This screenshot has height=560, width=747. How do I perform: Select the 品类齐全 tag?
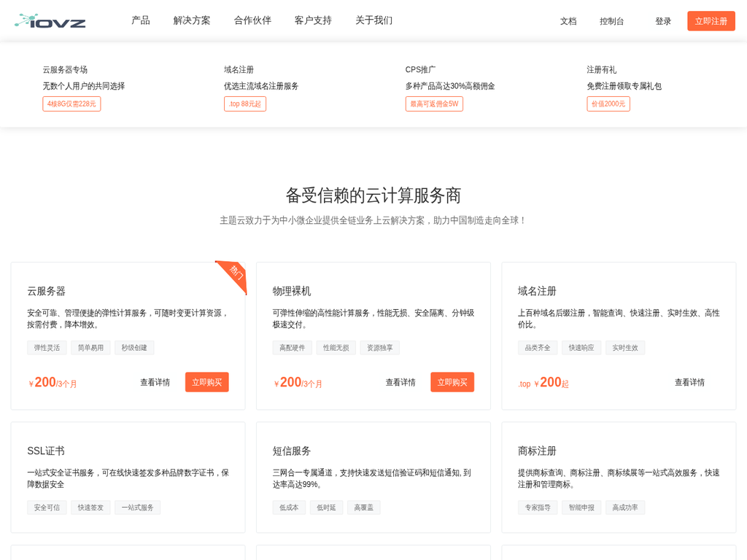click(x=538, y=348)
